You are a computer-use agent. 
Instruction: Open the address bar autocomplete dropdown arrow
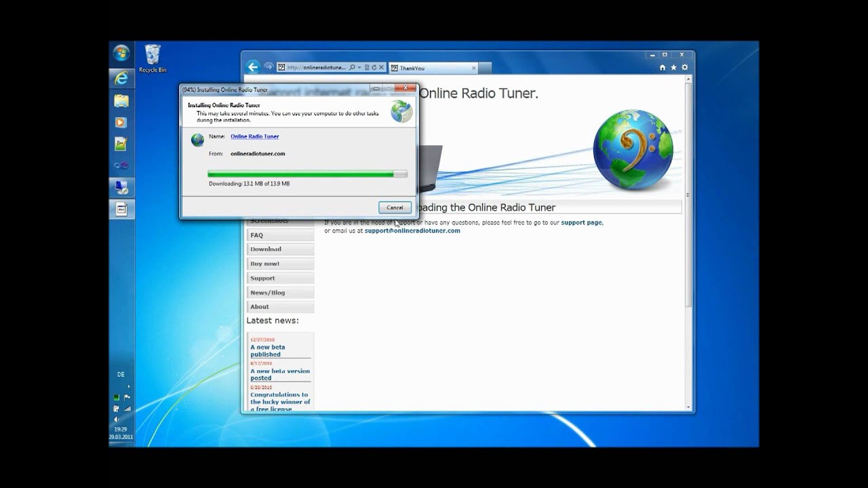[359, 68]
